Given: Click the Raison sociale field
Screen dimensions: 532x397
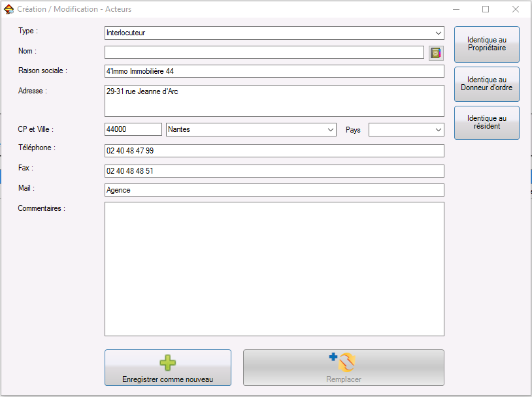Looking at the screenshot, I should 274,71.
